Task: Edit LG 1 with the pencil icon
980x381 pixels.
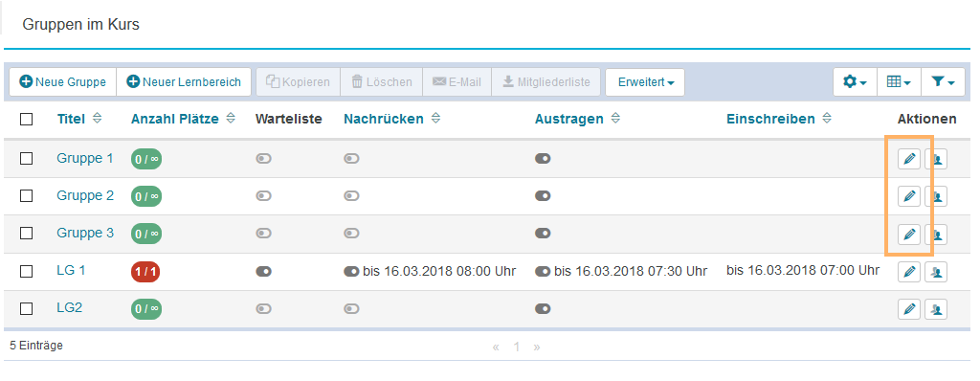Action: (909, 272)
